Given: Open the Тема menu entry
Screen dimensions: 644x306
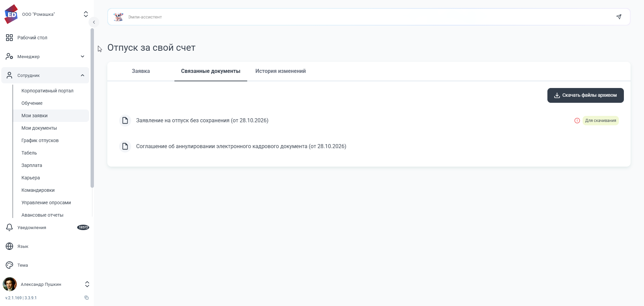Looking at the screenshot, I should pos(23,265).
